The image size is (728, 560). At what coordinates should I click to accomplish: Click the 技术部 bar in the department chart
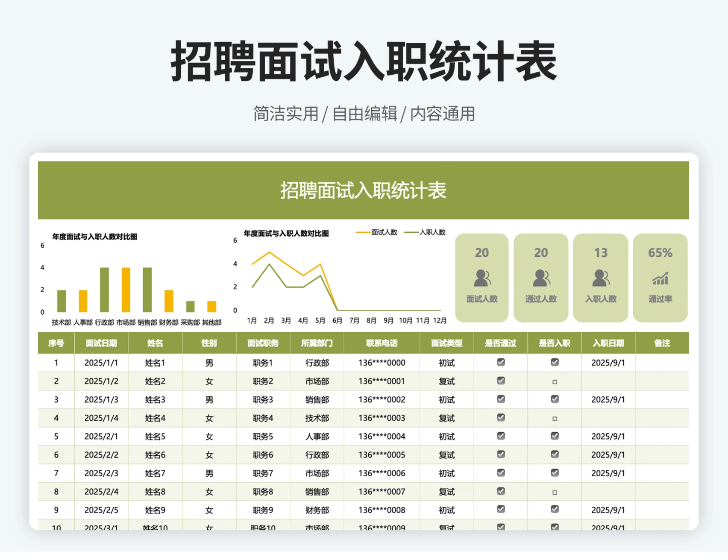(61, 300)
